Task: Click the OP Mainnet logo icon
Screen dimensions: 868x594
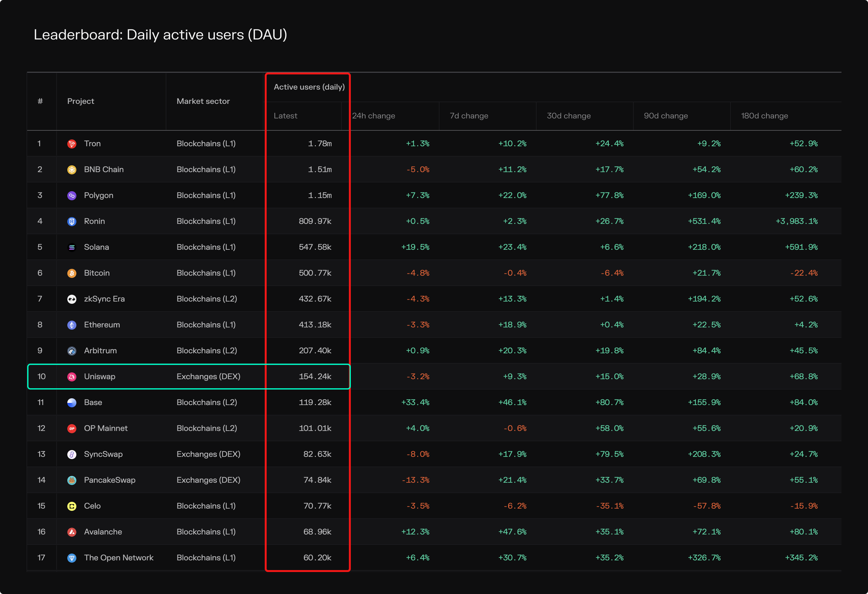Action: [72, 428]
